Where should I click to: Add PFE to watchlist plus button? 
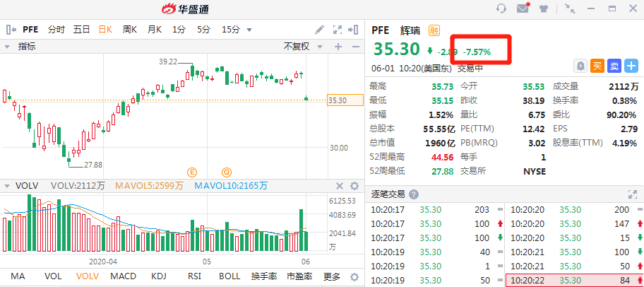631,66
